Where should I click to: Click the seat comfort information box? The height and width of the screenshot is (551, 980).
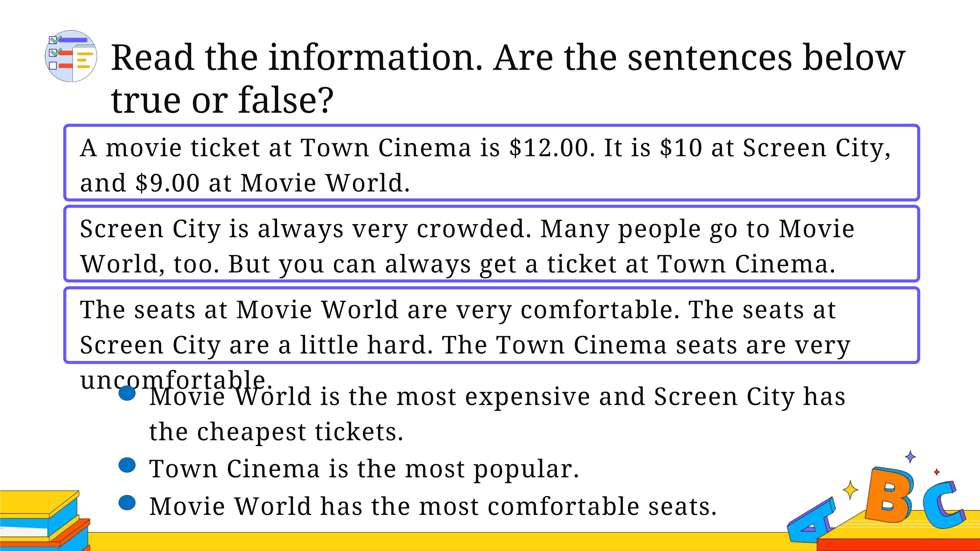pyautogui.click(x=492, y=325)
